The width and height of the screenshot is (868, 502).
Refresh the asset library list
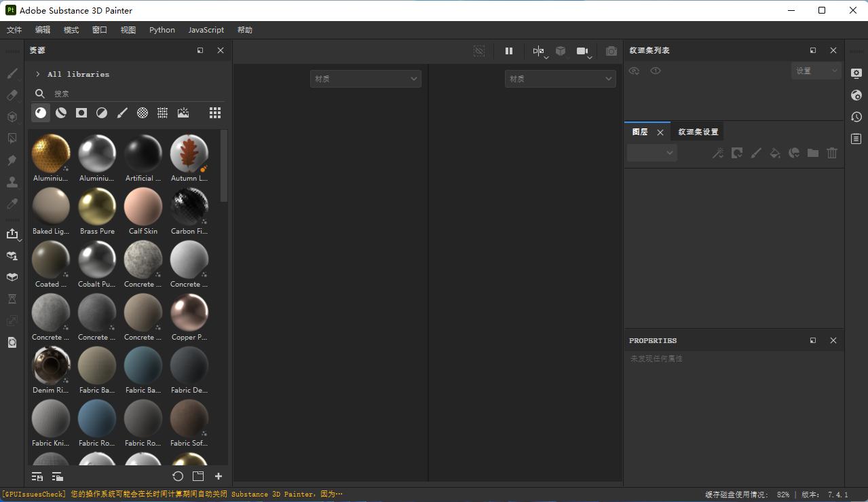click(x=178, y=476)
